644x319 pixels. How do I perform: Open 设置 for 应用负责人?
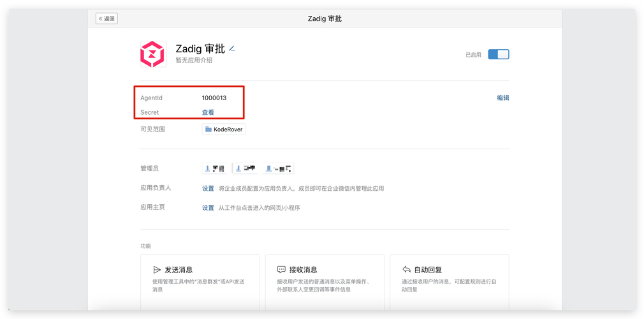tap(208, 188)
